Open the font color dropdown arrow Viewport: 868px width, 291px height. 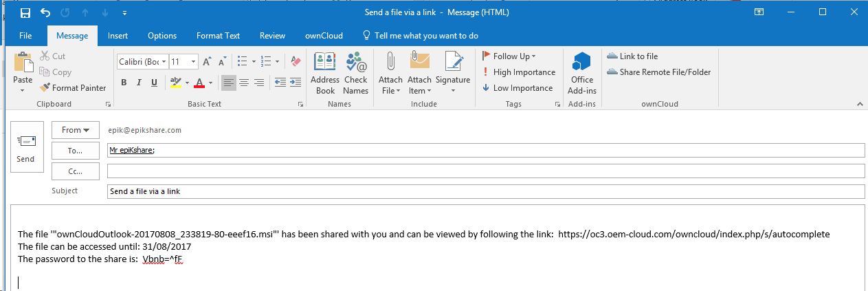[211, 83]
